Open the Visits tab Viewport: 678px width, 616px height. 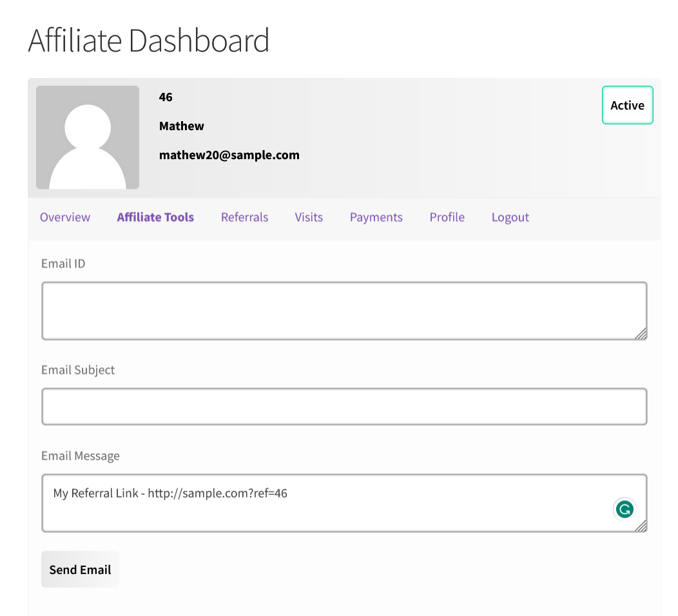click(308, 217)
